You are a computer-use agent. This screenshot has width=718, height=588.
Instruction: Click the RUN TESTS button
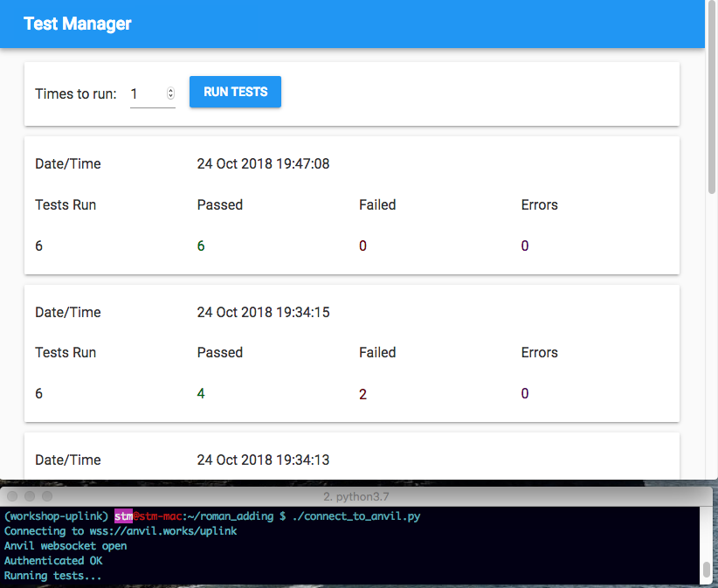pos(235,92)
